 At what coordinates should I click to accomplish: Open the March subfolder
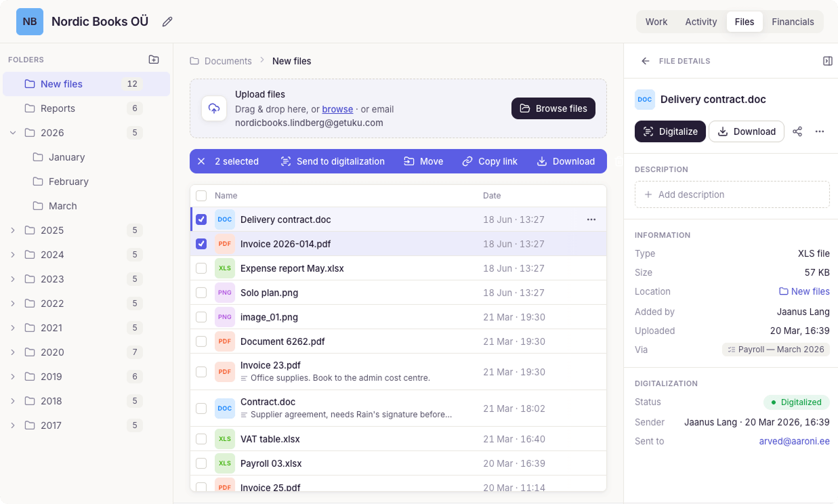pyautogui.click(x=86, y=206)
